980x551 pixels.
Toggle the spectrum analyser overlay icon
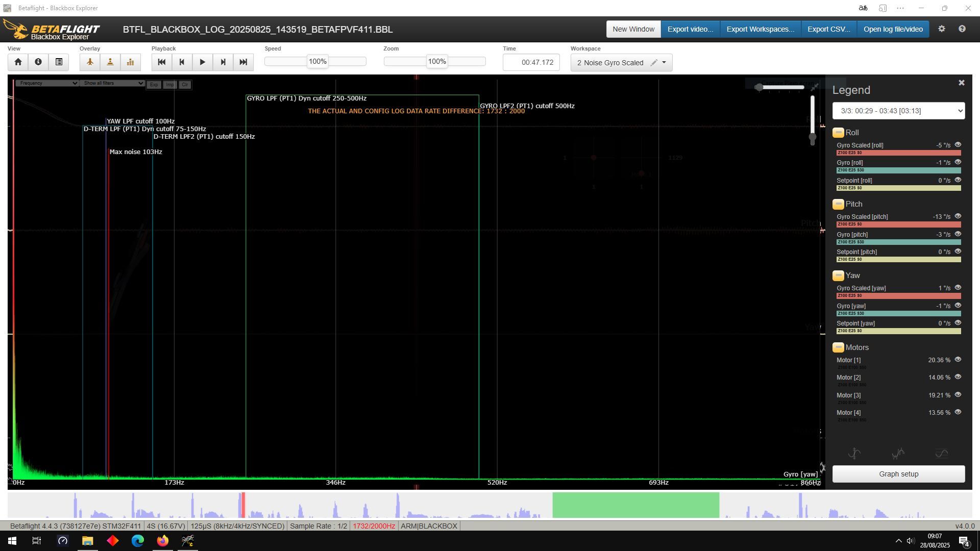click(131, 62)
